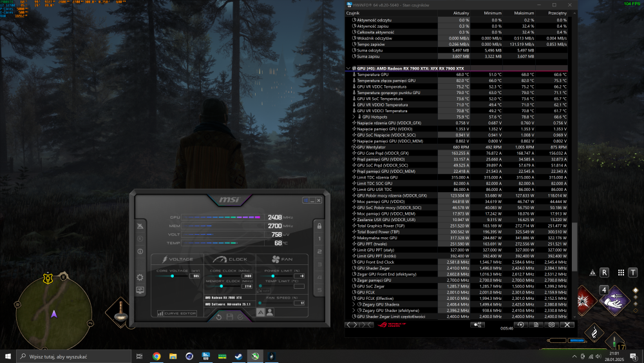Select Afterburner profile slot 2
The image size is (644, 363).
[317, 251]
